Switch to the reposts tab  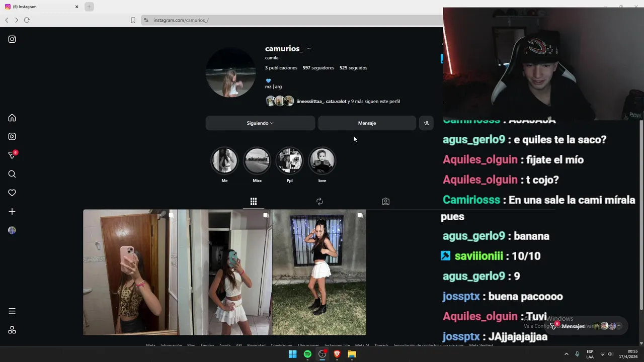click(319, 202)
